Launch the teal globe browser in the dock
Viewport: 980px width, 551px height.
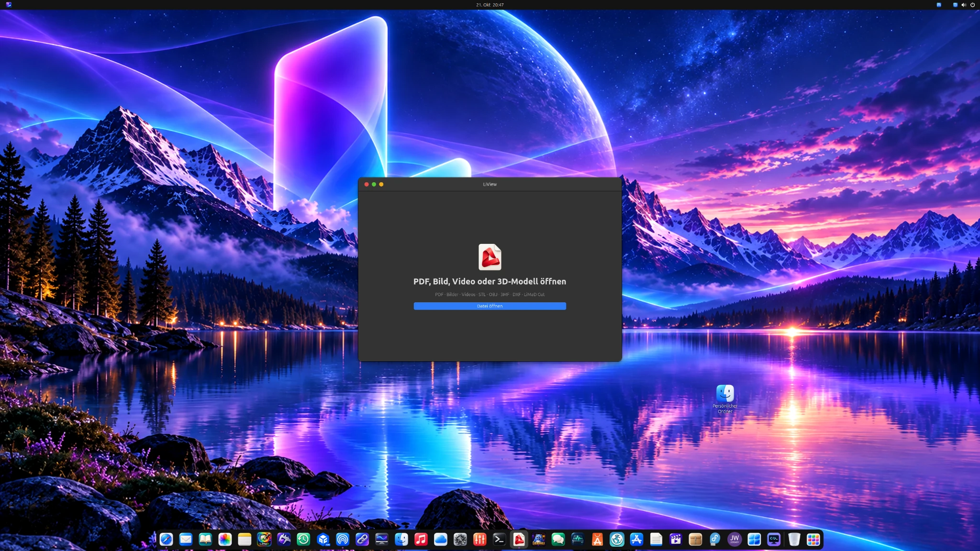(617, 540)
